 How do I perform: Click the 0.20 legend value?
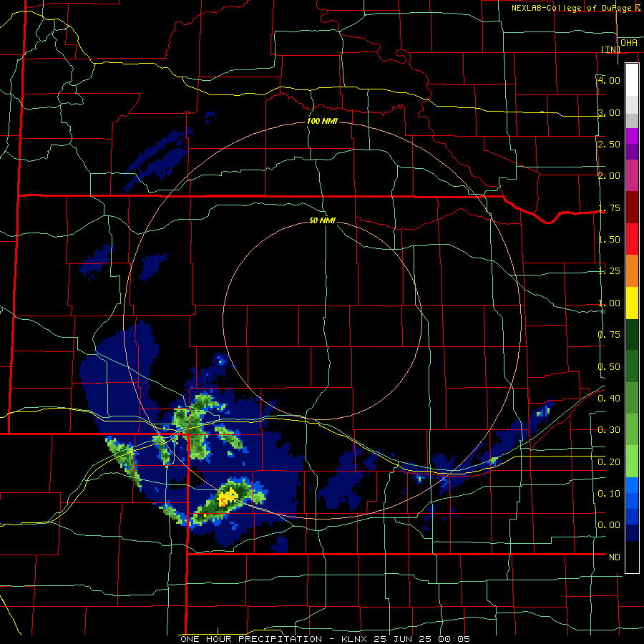609,462
